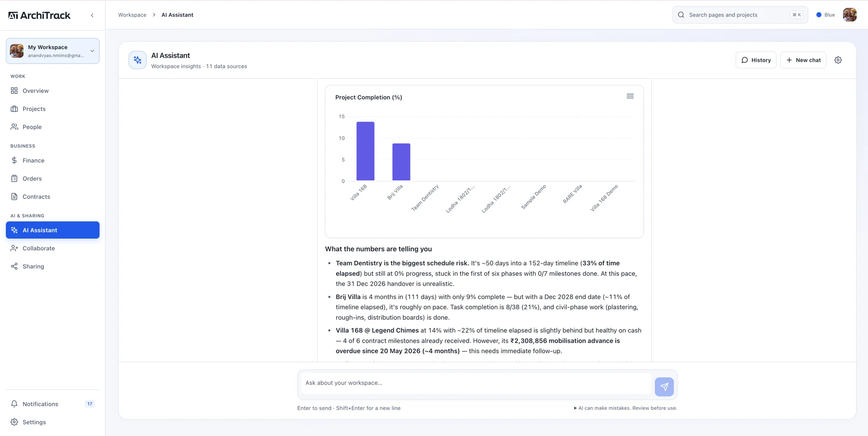
Task: Open AI Assistant settings gear icon
Action: point(838,60)
